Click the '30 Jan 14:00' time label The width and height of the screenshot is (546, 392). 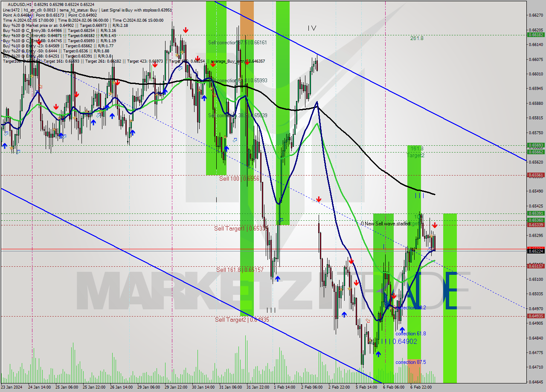click(203, 387)
